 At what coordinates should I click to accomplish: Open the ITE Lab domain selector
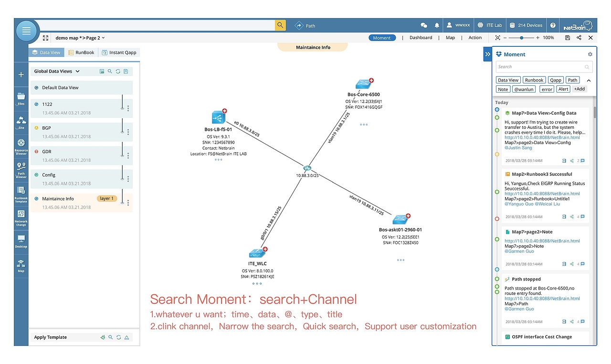[x=490, y=25]
